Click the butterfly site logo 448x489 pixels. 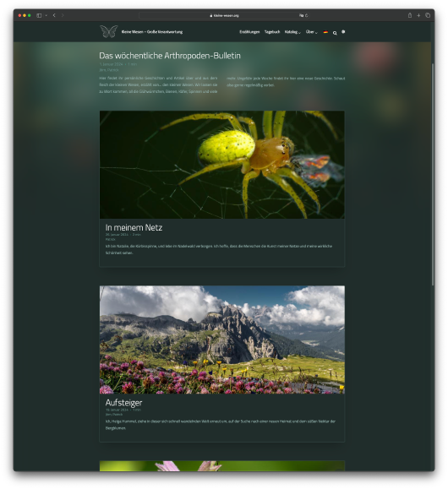pos(109,31)
